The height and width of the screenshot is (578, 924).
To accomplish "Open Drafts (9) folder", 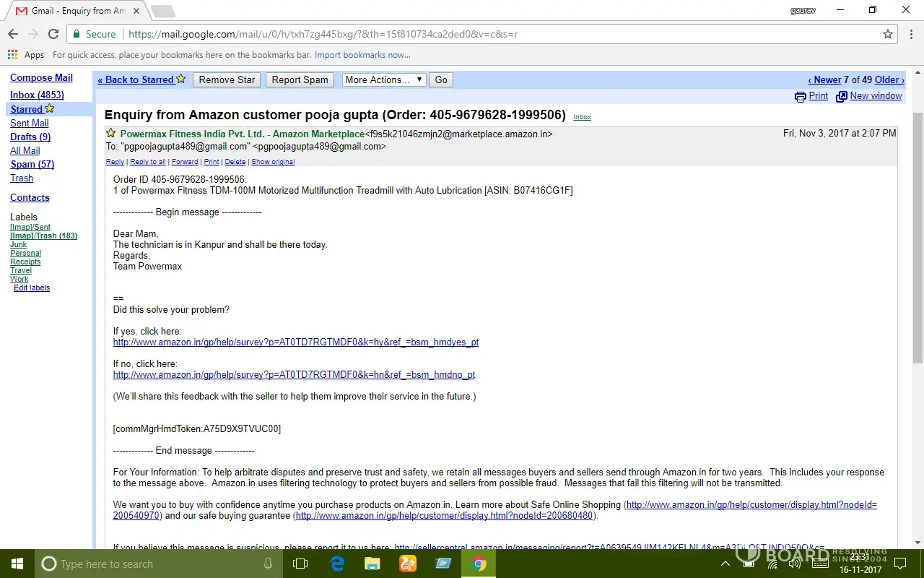I will (30, 137).
